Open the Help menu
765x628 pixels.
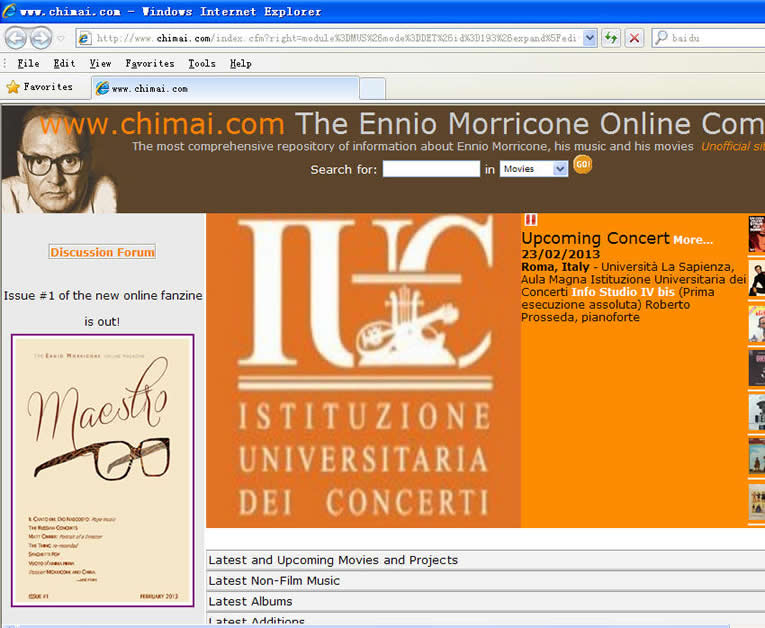pos(241,63)
